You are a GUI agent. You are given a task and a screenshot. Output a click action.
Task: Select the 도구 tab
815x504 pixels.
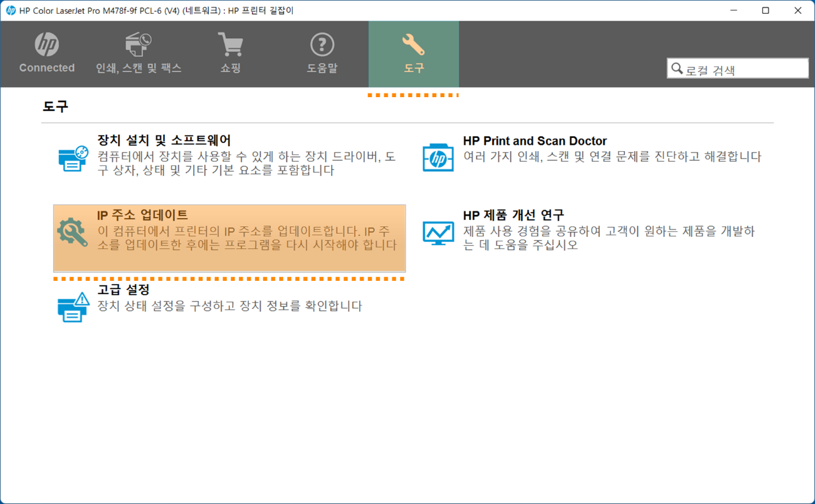pos(414,54)
